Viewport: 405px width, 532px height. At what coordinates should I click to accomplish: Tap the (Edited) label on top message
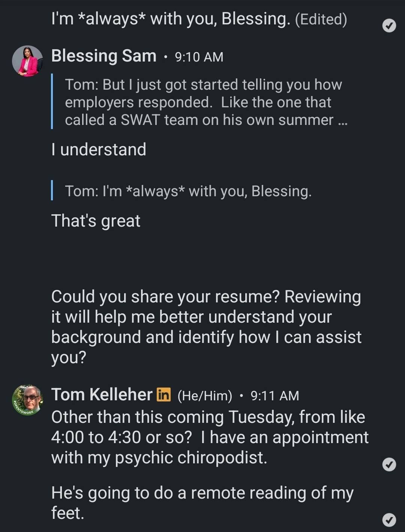[x=321, y=19]
